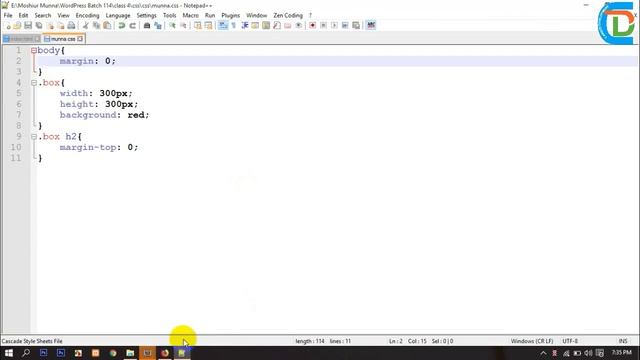Open the Windows Start menu

click(9, 353)
